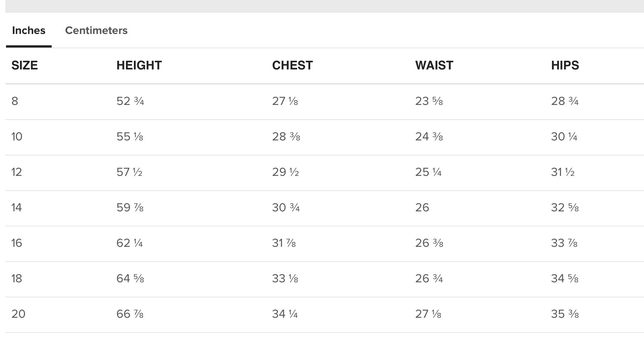
Task: Click chest value 29 ½ for size 12
Action: (285, 172)
